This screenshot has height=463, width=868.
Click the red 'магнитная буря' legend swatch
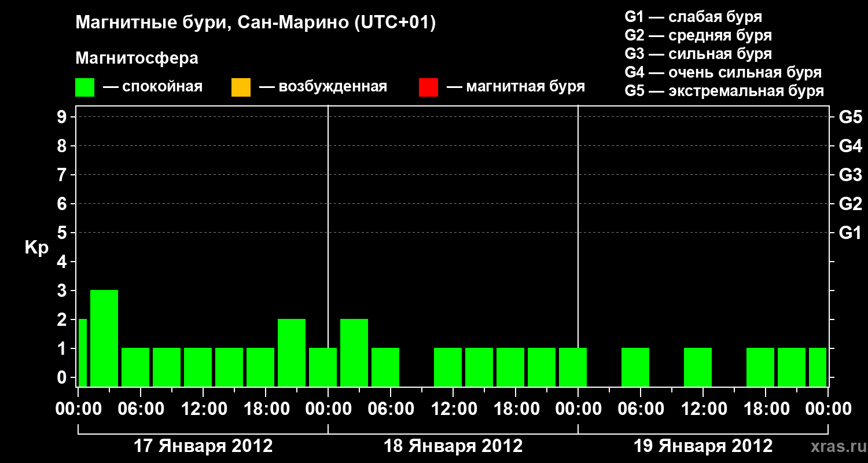[428, 87]
